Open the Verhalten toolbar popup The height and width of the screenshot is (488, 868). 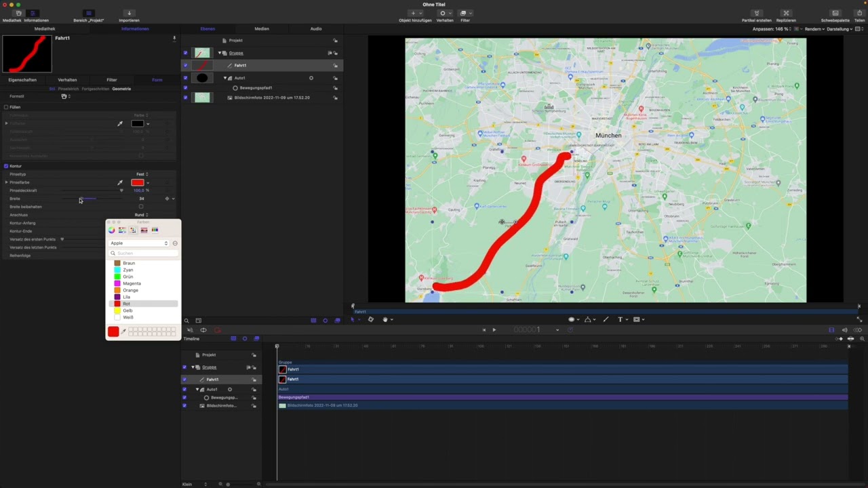click(x=445, y=13)
